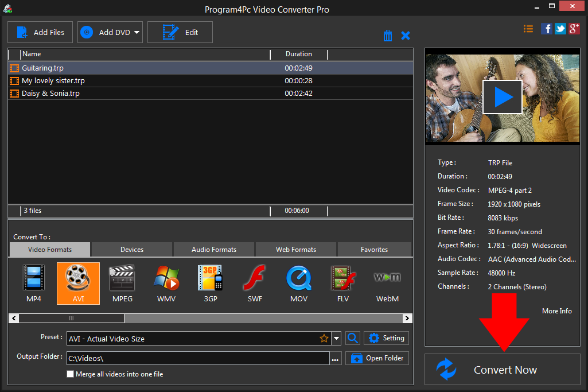Star the current preset as favorite
Screen dimensions: 588x392
coord(324,338)
